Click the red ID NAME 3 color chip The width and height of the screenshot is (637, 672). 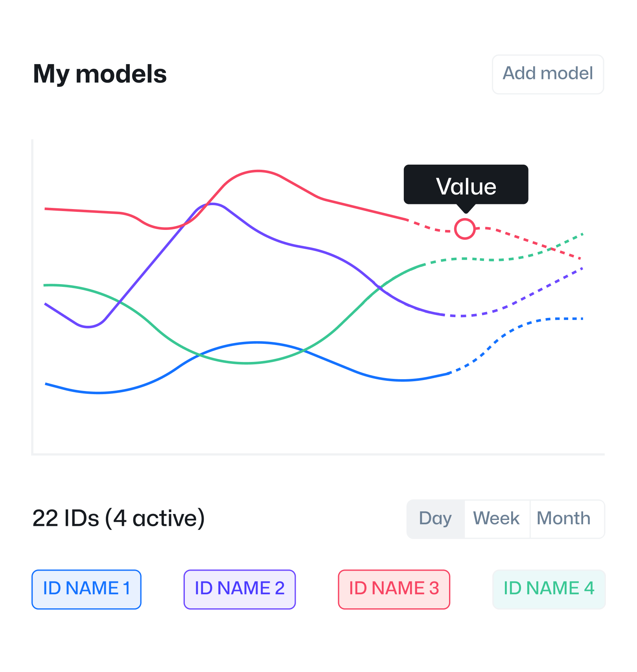click(x=394, y=588)
